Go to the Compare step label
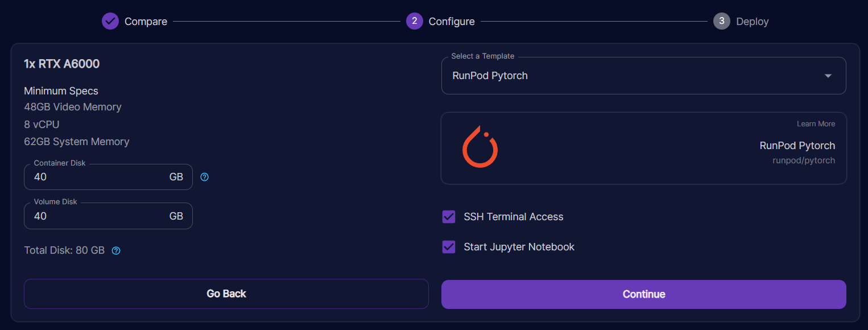 tap(146, 22)
